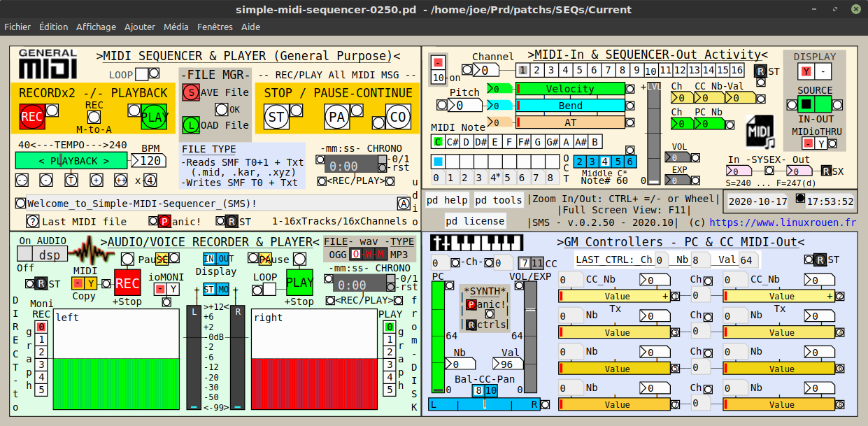Continue playback with CO button

(397, 117)
